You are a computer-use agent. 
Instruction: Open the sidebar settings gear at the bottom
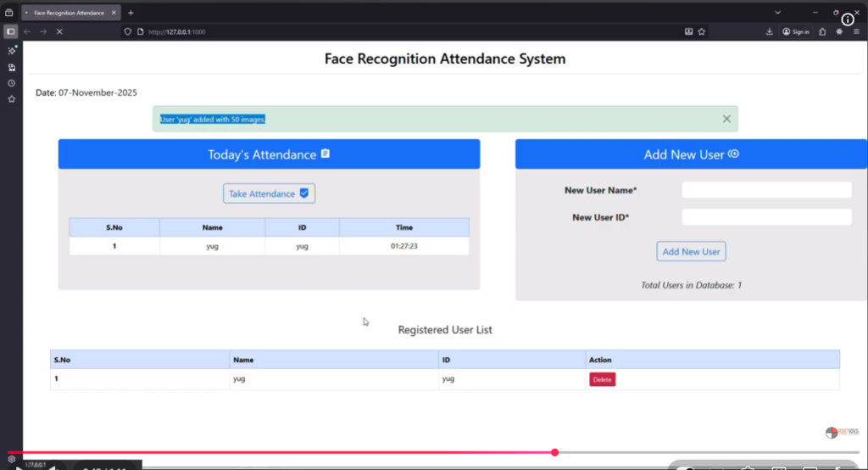12,459
